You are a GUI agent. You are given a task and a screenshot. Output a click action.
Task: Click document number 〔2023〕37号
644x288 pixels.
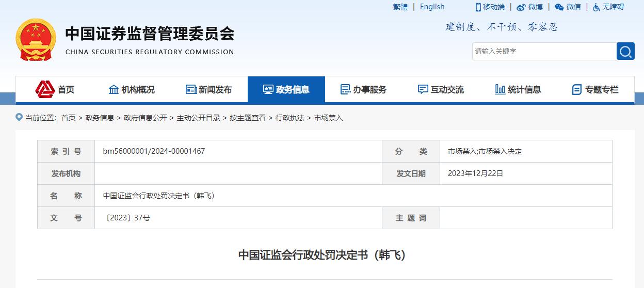coord(127,218)
